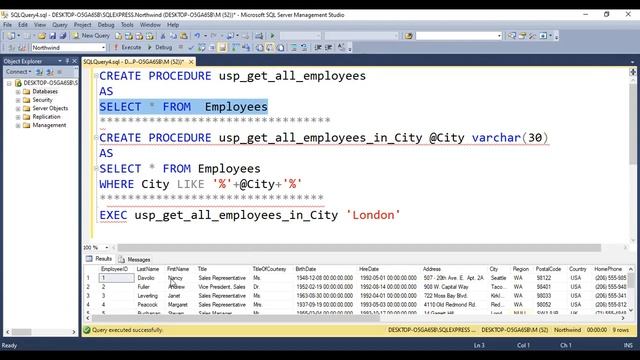Screen dimensions: 640x360
Task: Toggle Include Actual Execution Plan
Action: pos(236,48)
